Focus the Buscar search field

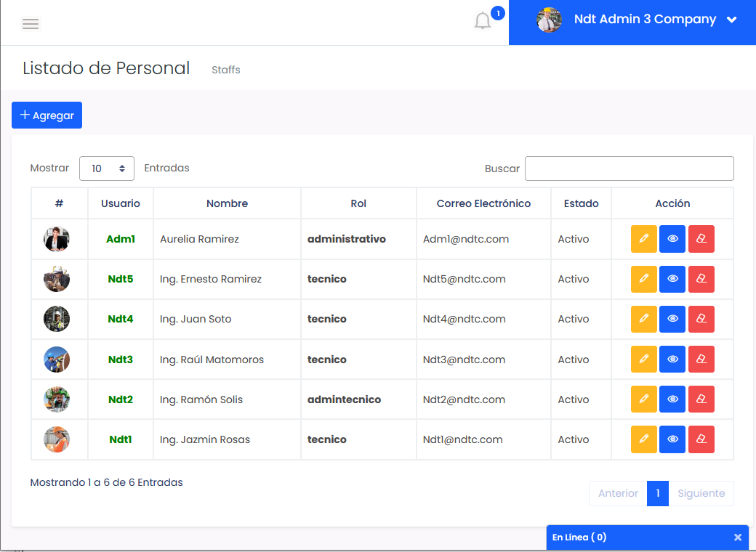629,169
